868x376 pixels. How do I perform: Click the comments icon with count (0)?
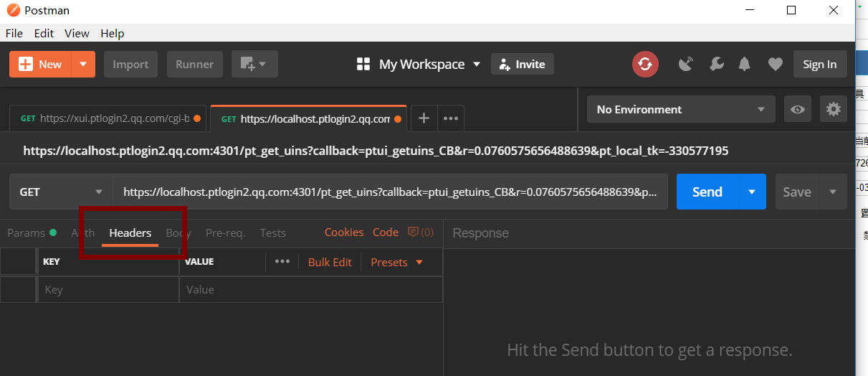click(421, 232)
